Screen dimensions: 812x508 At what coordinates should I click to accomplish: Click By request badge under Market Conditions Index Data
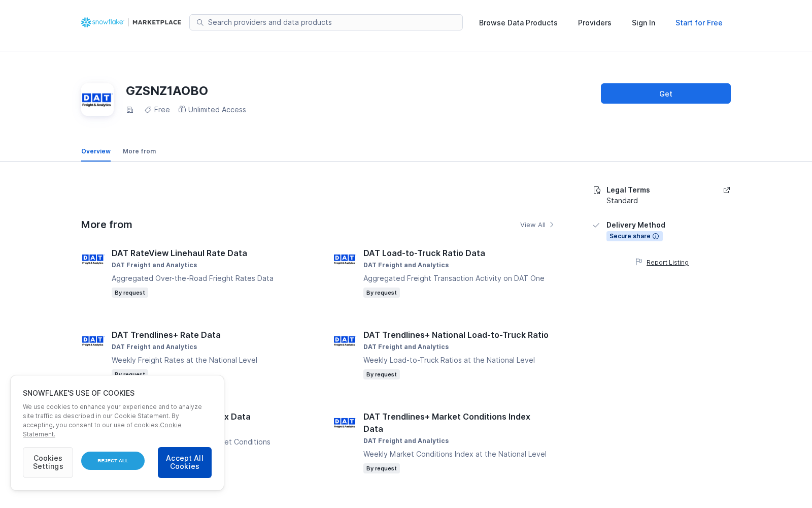(x=382, y=468)
